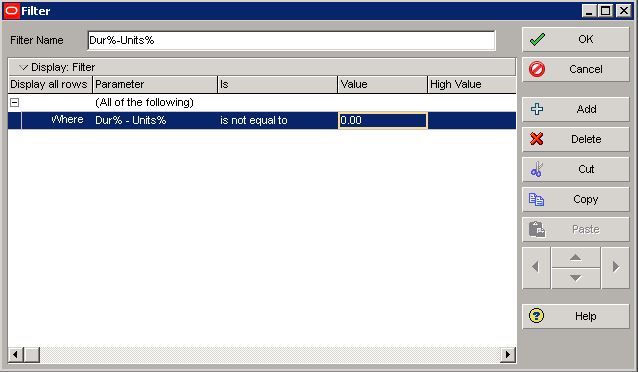Screen dimensions: 638x372
Task: Collapse the Display: Filter section chevron
Action: point(23,67)
